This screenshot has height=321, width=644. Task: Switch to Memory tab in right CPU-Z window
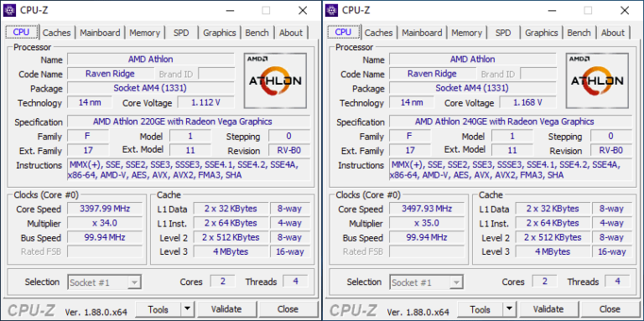coord(466,33)
